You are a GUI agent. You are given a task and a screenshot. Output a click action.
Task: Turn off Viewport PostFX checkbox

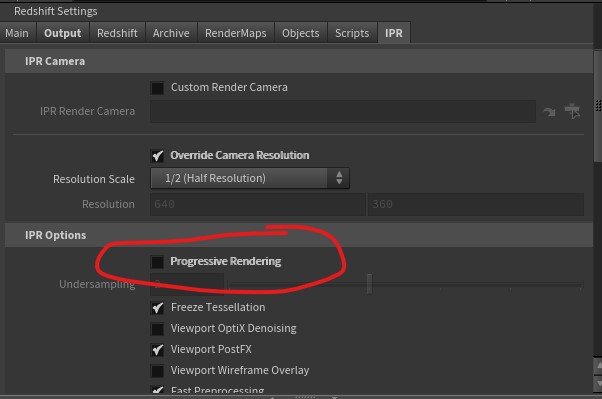click(x=157, y=350)
